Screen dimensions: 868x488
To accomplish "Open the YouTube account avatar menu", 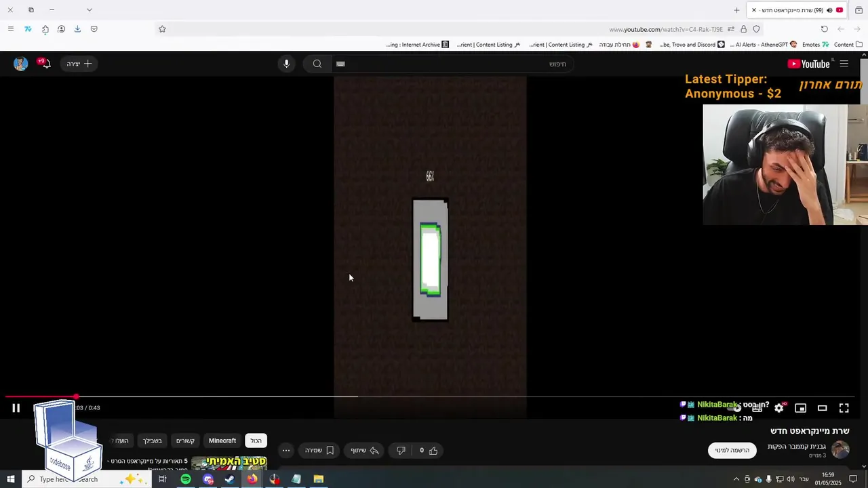I will (x=20, y=64).
